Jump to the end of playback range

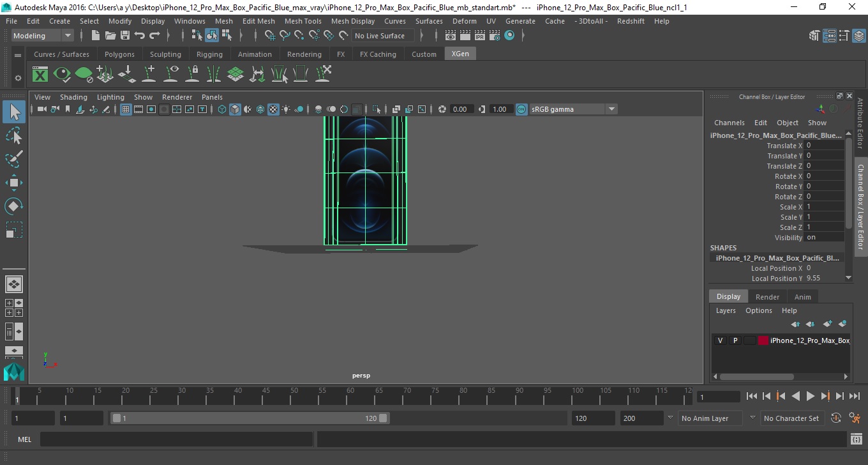(855, 397)
